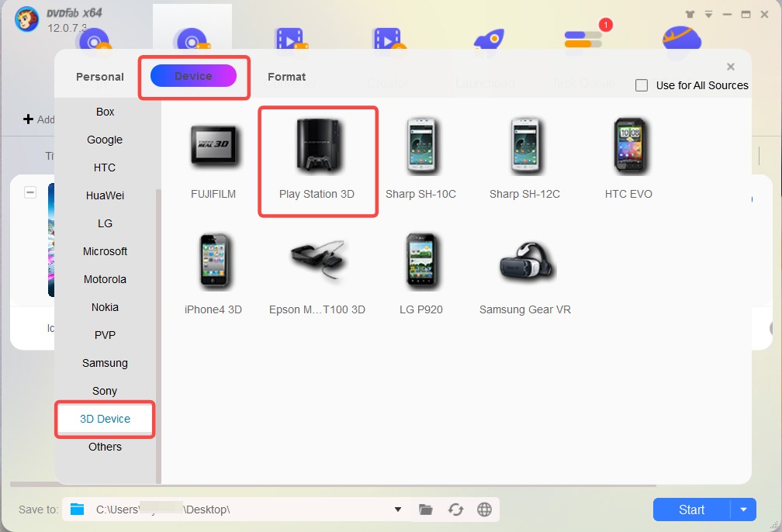Select Google in the brand list

tap(106, 140)
